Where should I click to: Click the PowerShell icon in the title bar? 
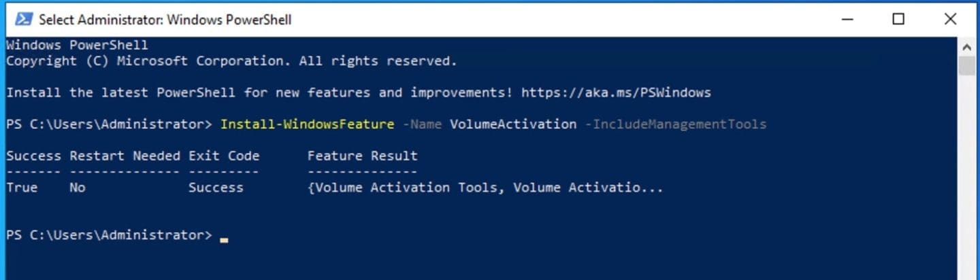24,19
